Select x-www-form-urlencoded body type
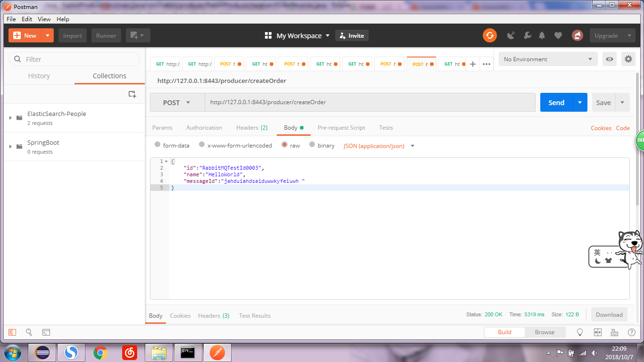 click(x=202, y=145)
